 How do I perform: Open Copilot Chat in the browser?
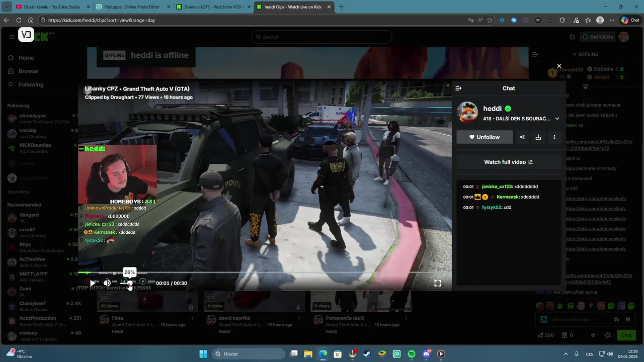[x=630, y=20]
